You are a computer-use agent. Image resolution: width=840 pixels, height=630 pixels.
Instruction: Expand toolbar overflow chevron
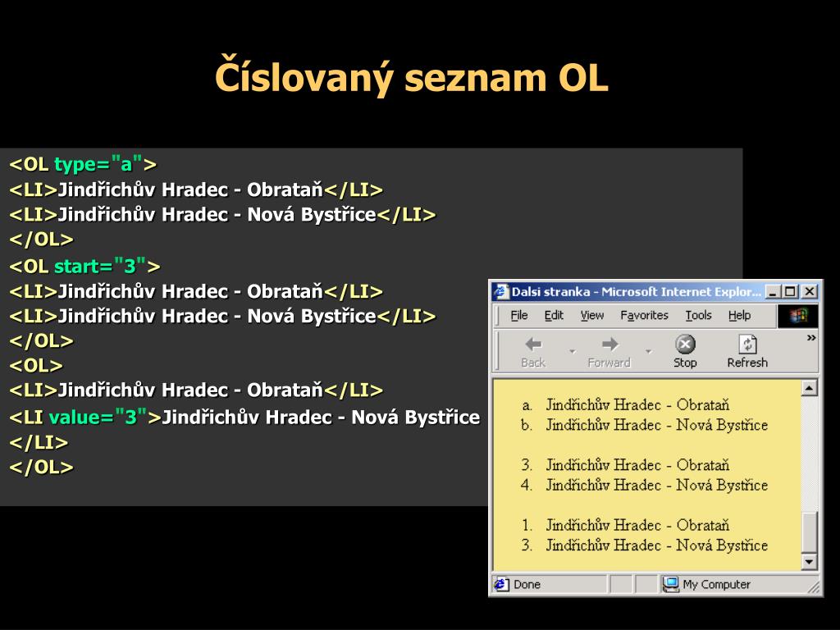(811, 337)
